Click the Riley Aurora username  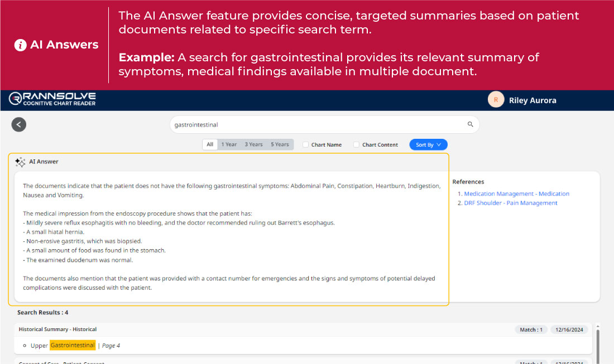point(533,100)
